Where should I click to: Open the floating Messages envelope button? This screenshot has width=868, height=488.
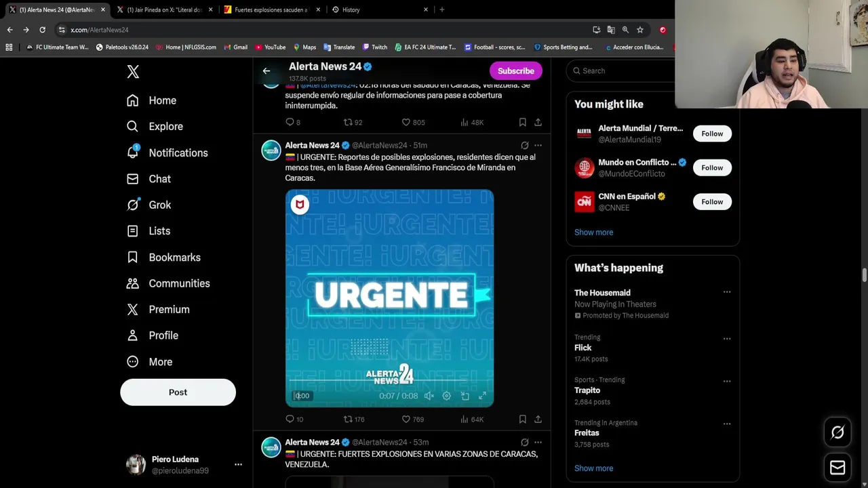pyautogui.click(x=837, y=468)
